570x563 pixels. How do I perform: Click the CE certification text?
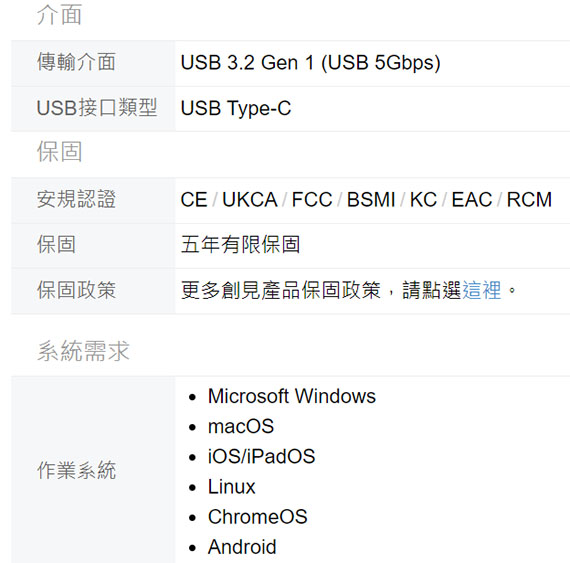click(194, 200)
